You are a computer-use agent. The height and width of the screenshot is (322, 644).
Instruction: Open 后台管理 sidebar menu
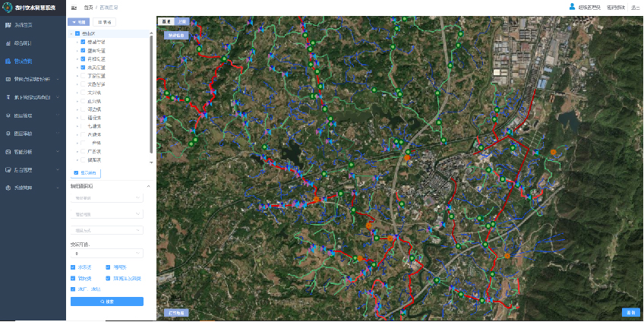(33, 169)
